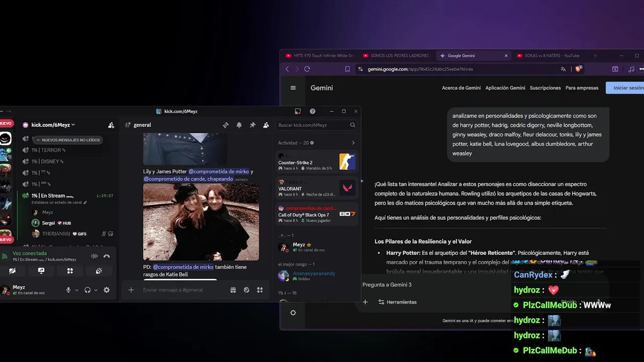This screenshot has width=644, height=362.
Task: Switch to XOKAS vs 8 HATERS tab
Action: click(548, 55)
